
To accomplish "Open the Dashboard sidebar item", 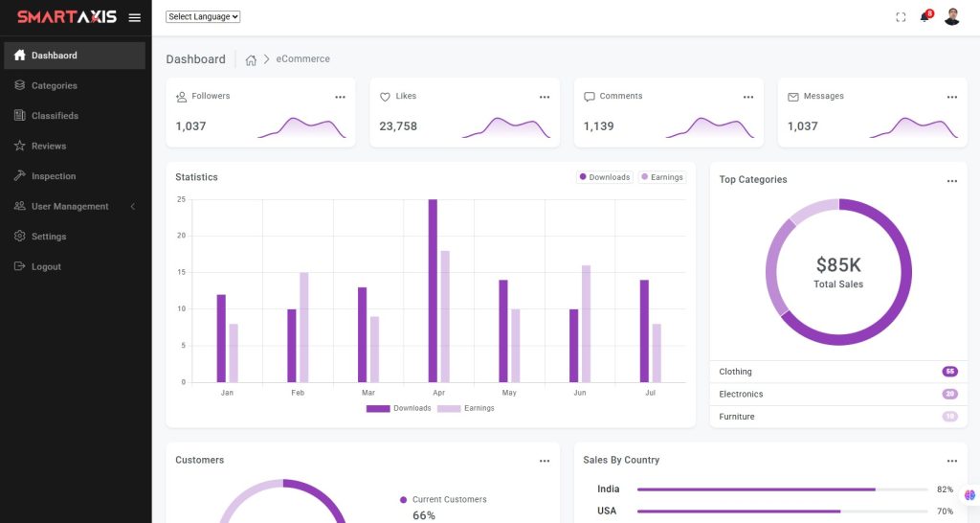I will pos(75,55).
